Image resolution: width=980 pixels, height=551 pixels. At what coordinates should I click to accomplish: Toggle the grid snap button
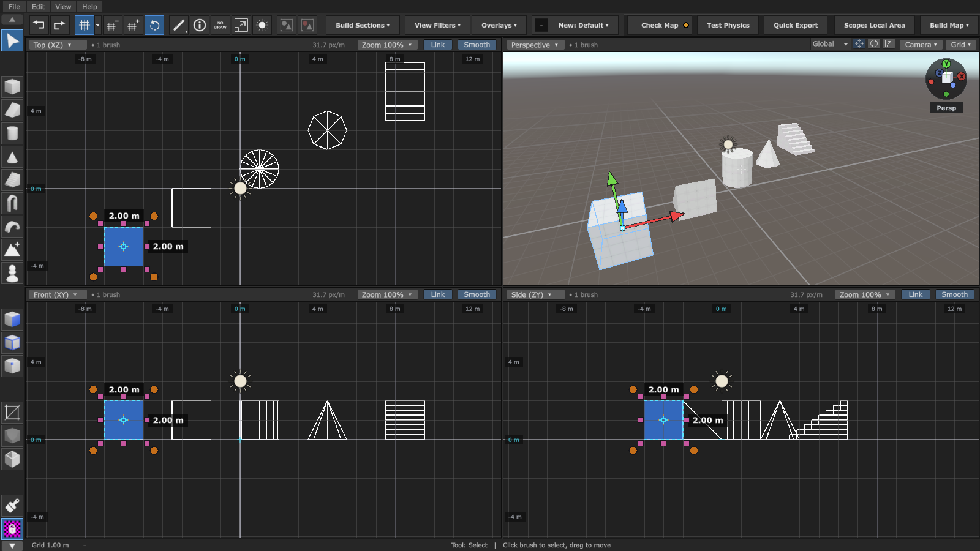point(85,25)
